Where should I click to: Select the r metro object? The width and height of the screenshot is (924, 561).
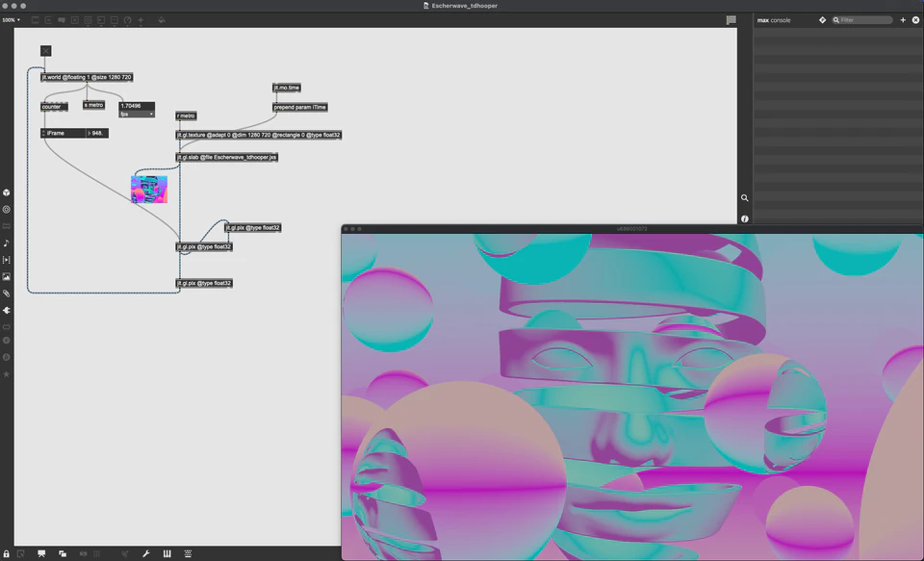(x=186, y=116)
